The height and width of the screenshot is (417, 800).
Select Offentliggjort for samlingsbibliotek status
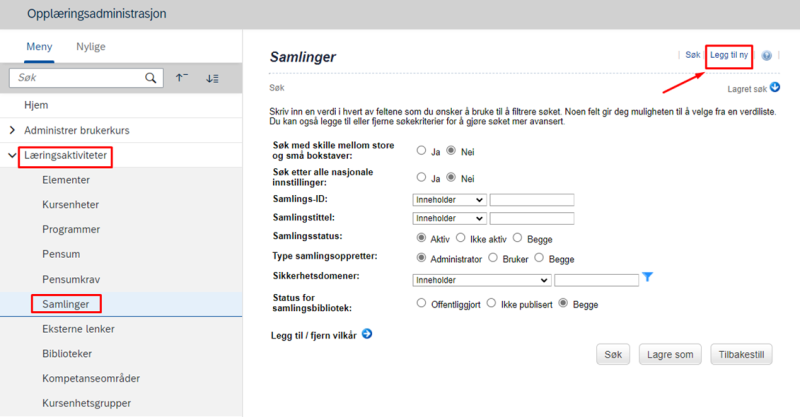pyautogui.click(x=421, y=303)
